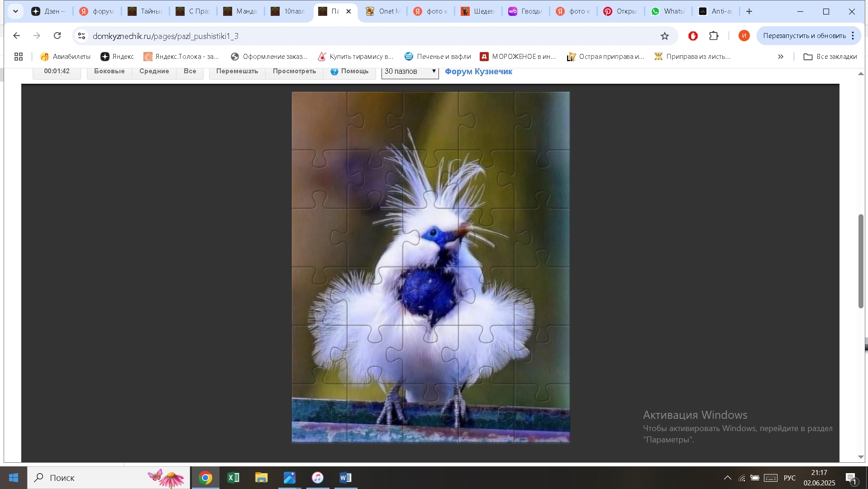Open the Яндекс.Толока bookmark
The height and width of the screenshot is (489, 868).
[x=181, y=57]
